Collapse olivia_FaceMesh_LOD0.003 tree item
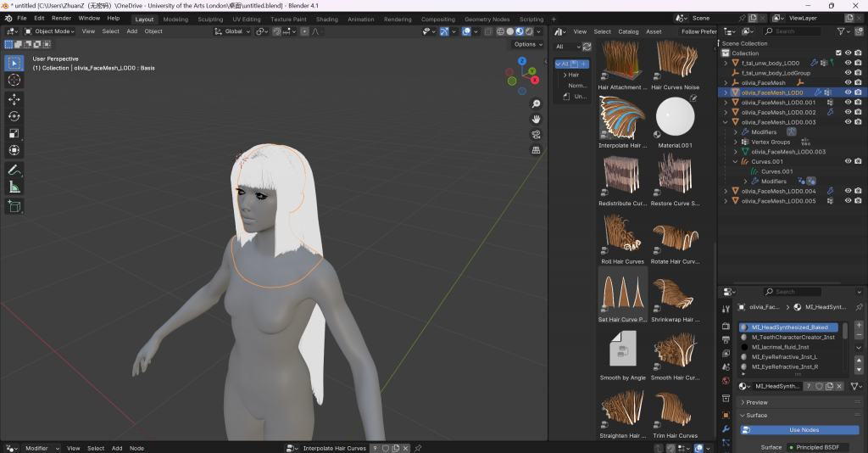The width and height of the screenshot is (868, 453). point(726,122)
